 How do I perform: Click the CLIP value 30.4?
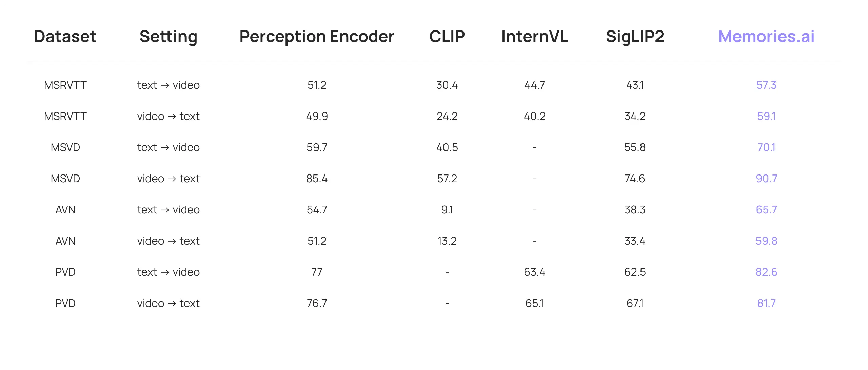(447, 85)
